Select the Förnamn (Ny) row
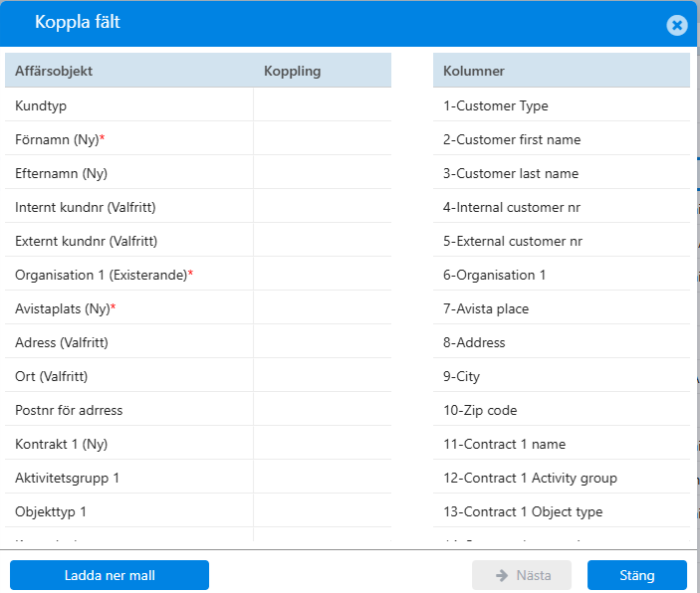 [198, 139]
